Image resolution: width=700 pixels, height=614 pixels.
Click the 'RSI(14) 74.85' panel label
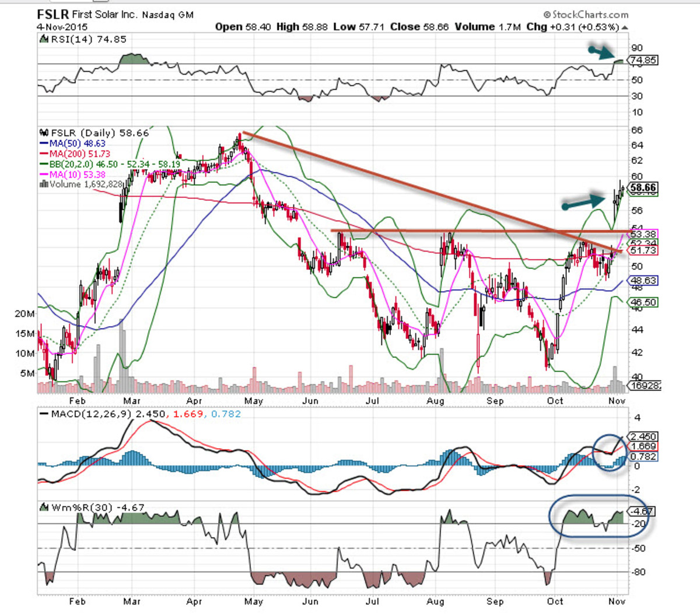pyautogui.click(x=89, y=40)
